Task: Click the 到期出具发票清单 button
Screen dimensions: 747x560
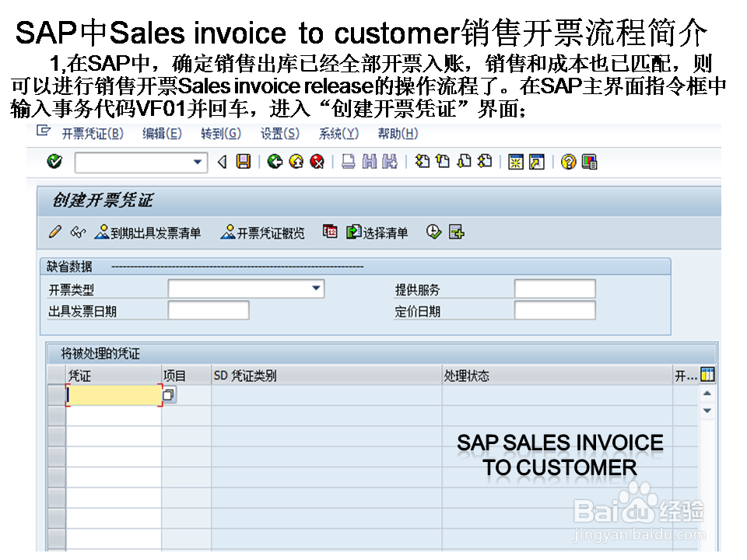Action: (x=148, y=233)
